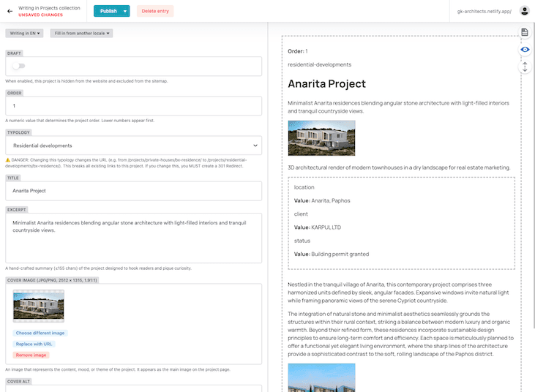Click the Writing in Projects collection text
The image size is (535, 392).
point(49,8)
